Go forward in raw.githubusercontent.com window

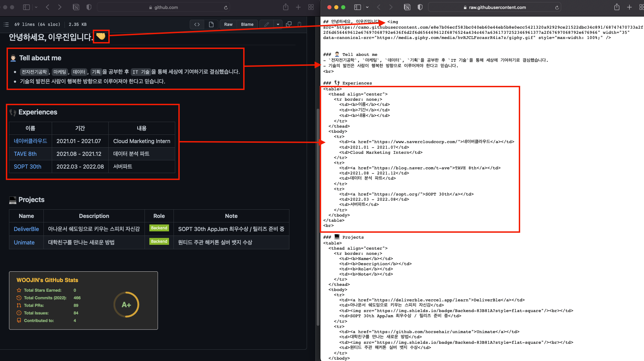(391, 7)
